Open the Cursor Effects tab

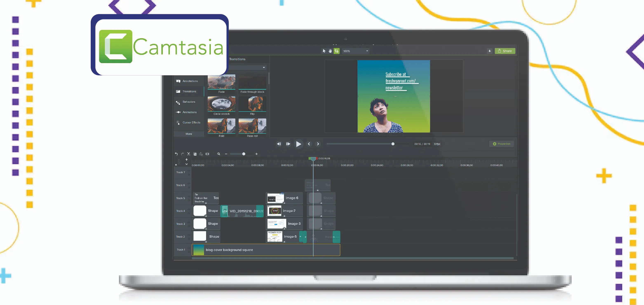click(x=189, y=122)
